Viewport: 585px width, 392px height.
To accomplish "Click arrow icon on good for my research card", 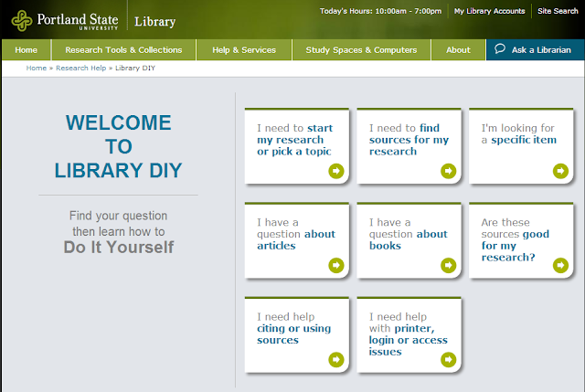I will coord(560,265).
